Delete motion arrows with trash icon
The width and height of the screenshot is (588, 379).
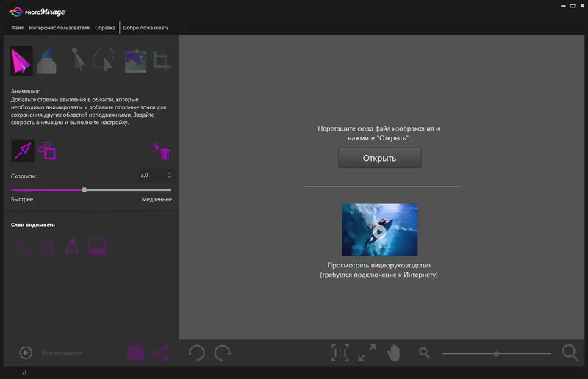coord(162,151)
